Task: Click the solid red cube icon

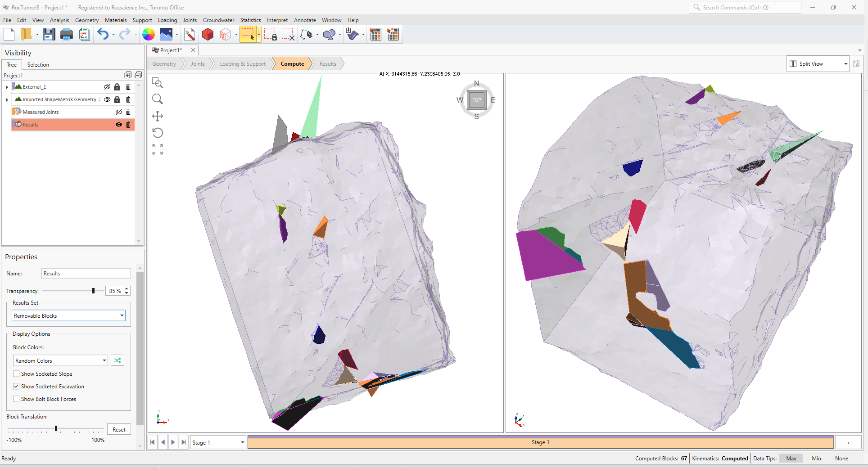Action: [x=208, y=34]
